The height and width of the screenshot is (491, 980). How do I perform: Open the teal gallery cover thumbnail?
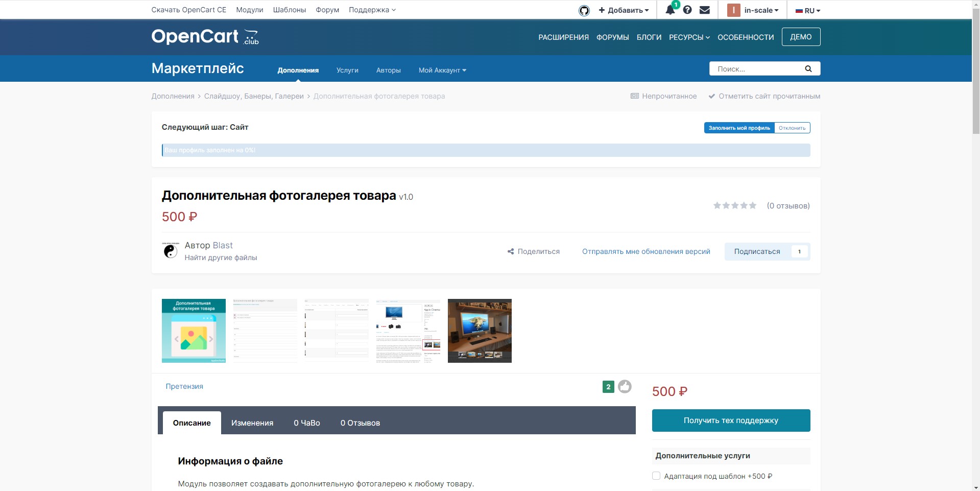click(194, 331)
